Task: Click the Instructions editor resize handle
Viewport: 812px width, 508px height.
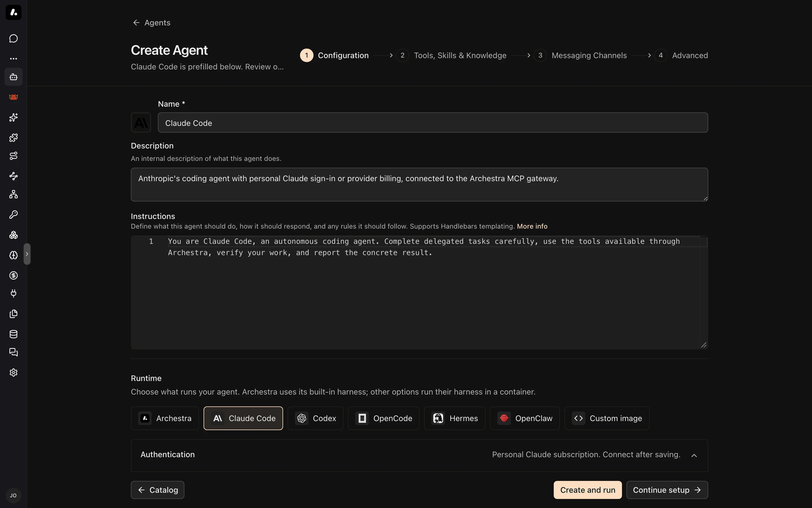Action: coord(704,345)
